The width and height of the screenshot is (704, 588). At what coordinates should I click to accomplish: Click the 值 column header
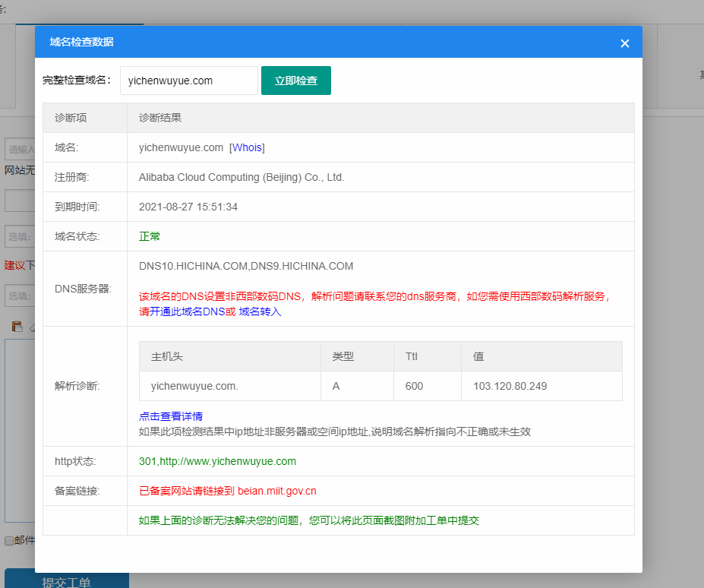click(x=478, y=356)
